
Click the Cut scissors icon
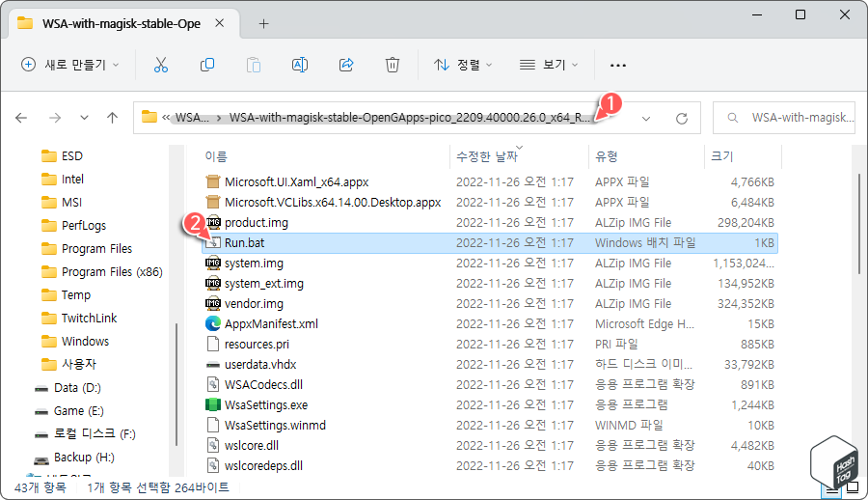pos(160,65)
